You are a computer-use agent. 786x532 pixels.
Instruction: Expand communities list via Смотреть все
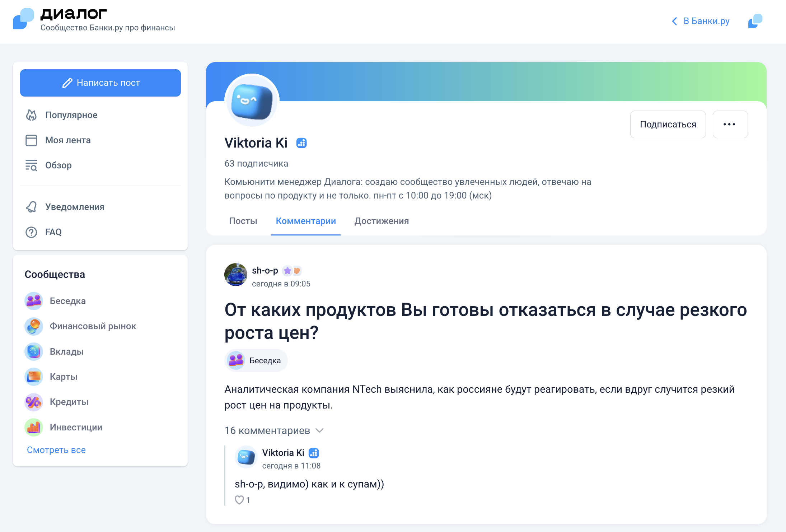point(56,450)
